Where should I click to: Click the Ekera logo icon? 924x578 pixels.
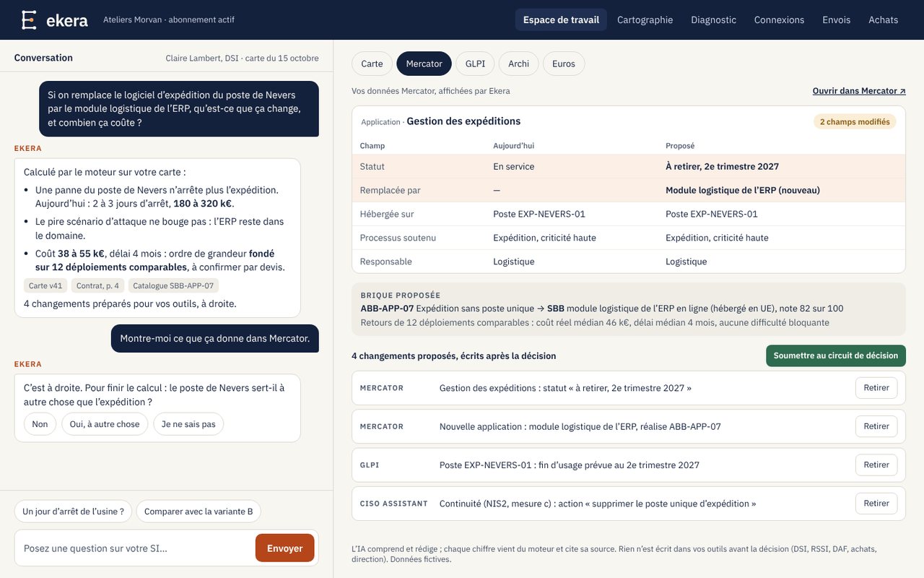pos(29,20)
